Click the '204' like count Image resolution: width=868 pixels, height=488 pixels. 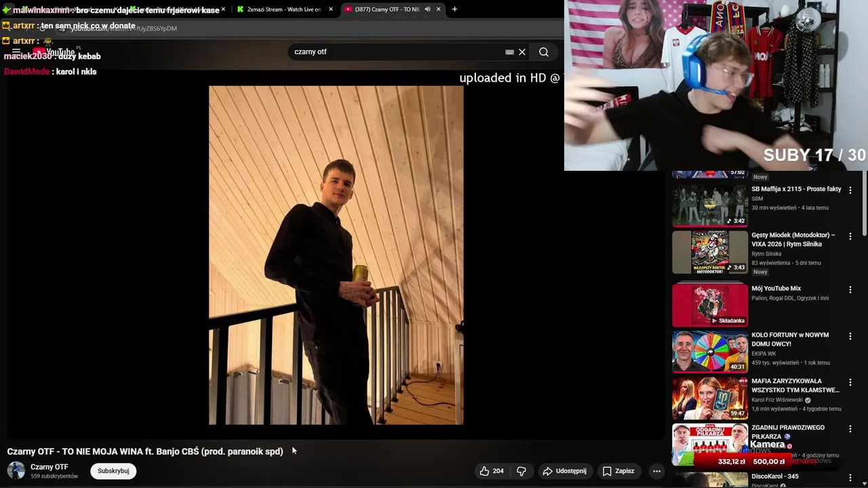point(498,471)
